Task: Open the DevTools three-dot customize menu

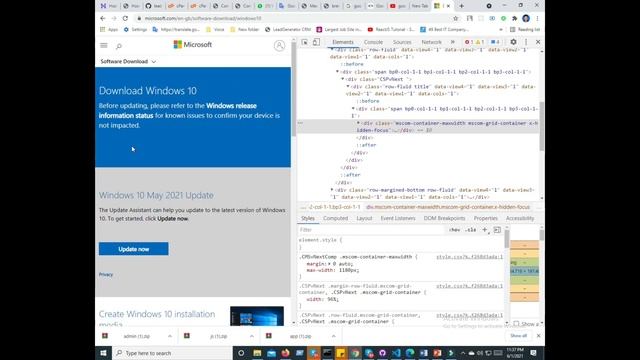Action: pos(526,42)
